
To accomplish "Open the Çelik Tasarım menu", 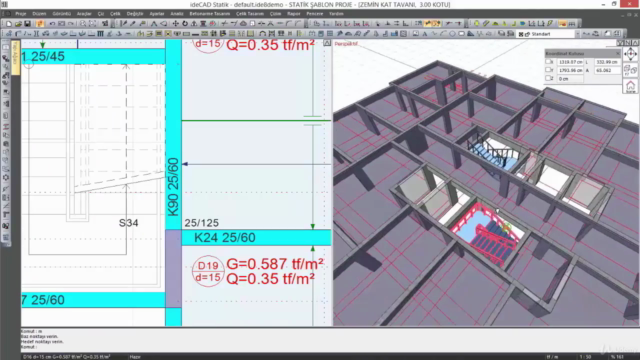I will (x=250, y=13).
